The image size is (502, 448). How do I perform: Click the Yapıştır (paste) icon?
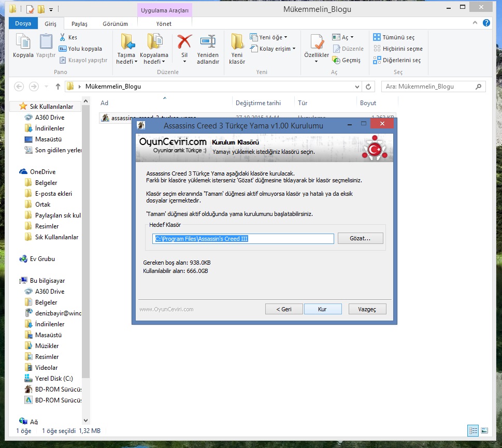point(46,42)
